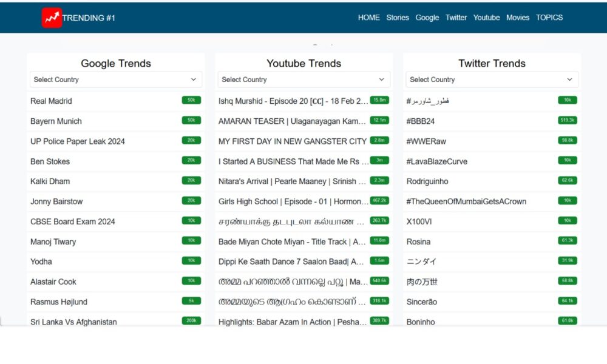Click the 15.8m badge for Ishq Murshid

click(379, 100)
